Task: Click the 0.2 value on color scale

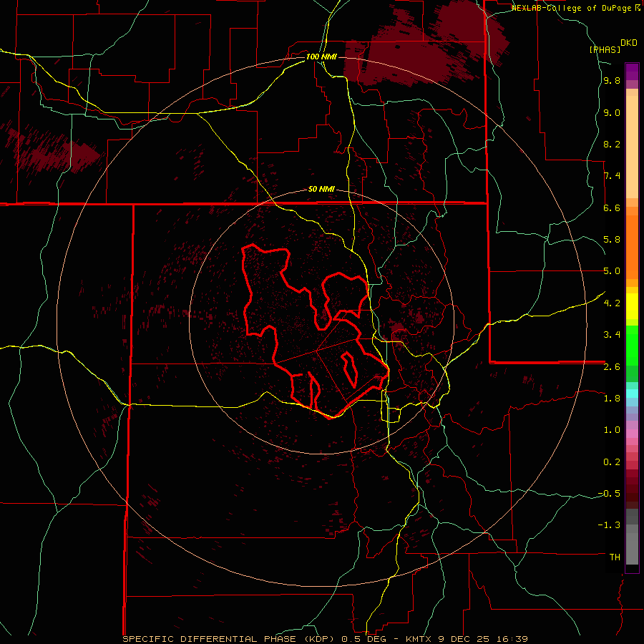Action: tap(612, 462)
